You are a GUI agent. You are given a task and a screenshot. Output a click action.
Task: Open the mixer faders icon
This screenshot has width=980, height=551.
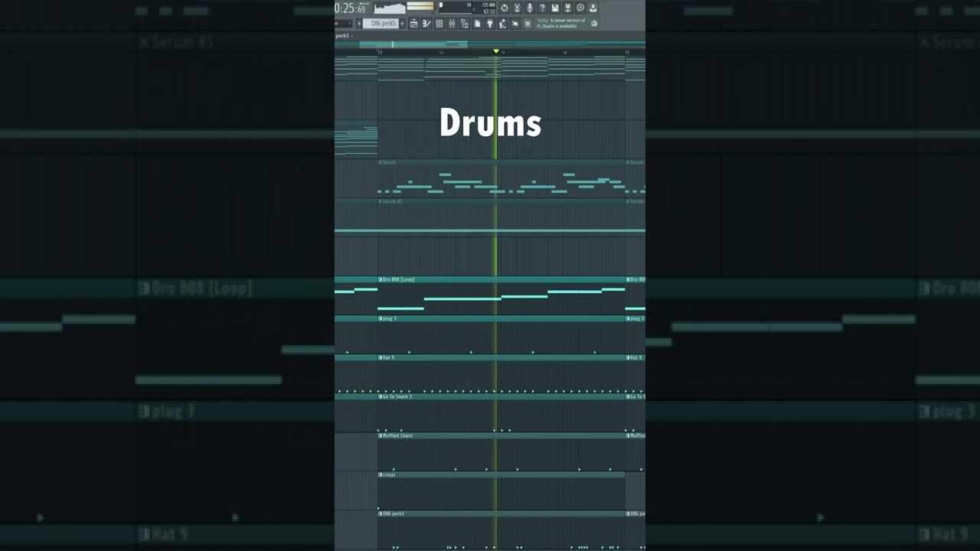pyautogui.click(x=452, y=24)
